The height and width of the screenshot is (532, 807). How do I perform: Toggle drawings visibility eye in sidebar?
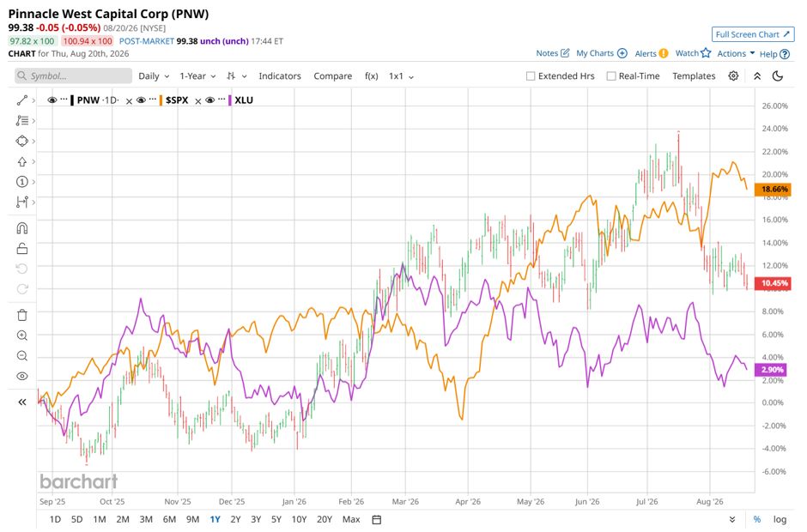22,376
